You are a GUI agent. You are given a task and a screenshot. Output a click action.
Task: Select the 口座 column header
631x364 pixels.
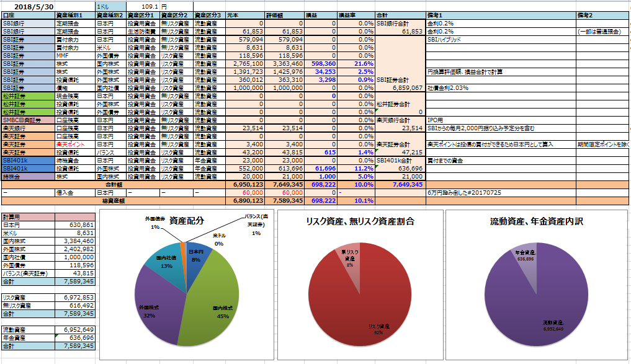click(x=28, y=16)
